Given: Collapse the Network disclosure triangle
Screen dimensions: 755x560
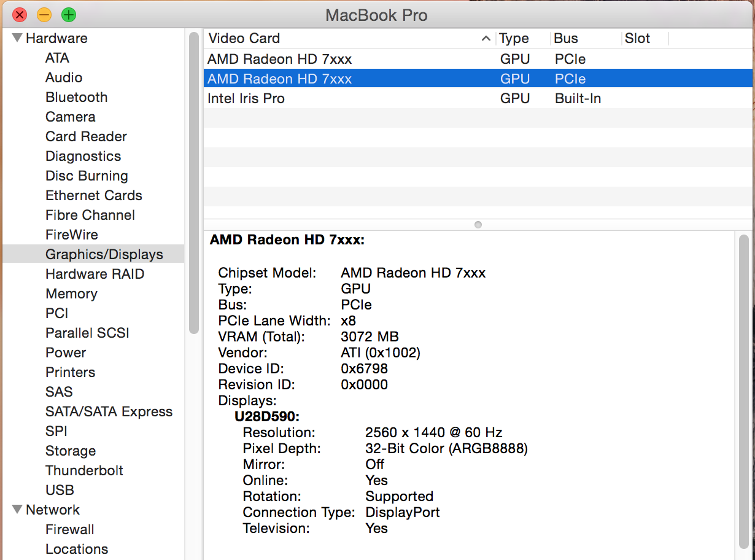Looking at the screenshot, I should 17,510.
